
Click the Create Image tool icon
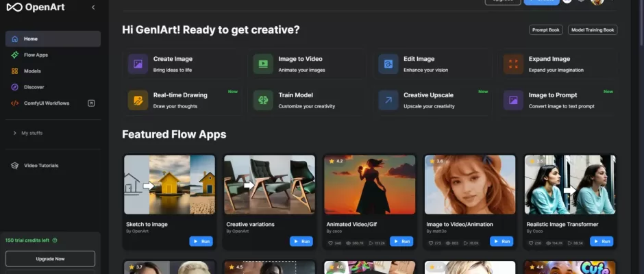coord(138,64)
